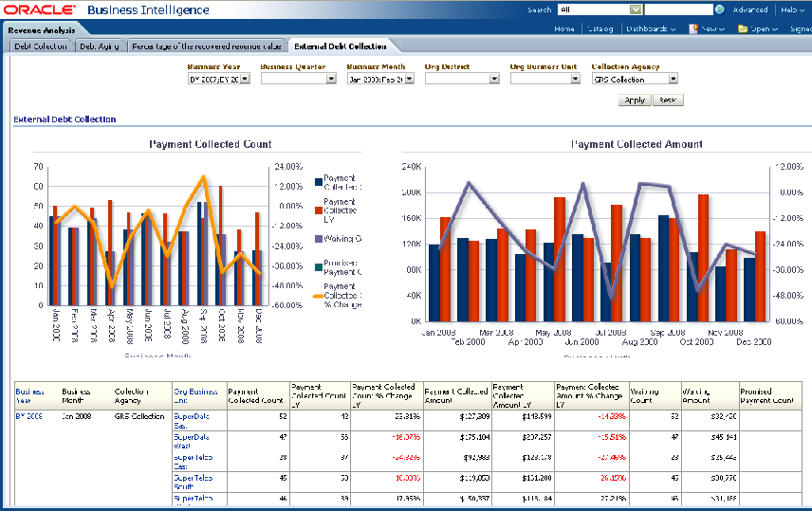This screenshot has height=511, width=812.
Task: Switch to Percentage of recovered revenue value tab
Action: [207, 46]
